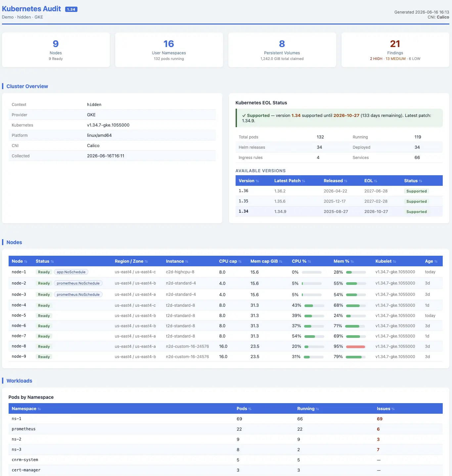Screen dimensions: 452x476
Task: Click the prometheus namespace row
Action: click(226, 429)
